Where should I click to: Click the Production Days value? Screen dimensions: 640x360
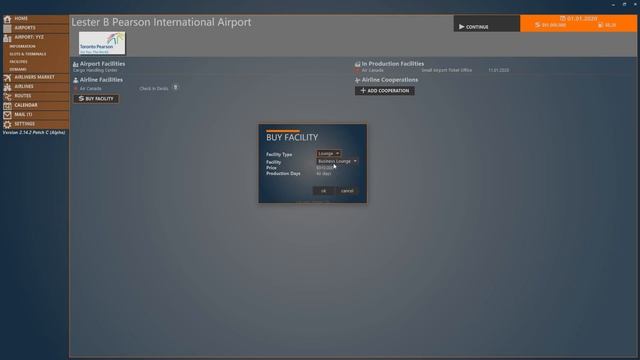coord(324,174)
